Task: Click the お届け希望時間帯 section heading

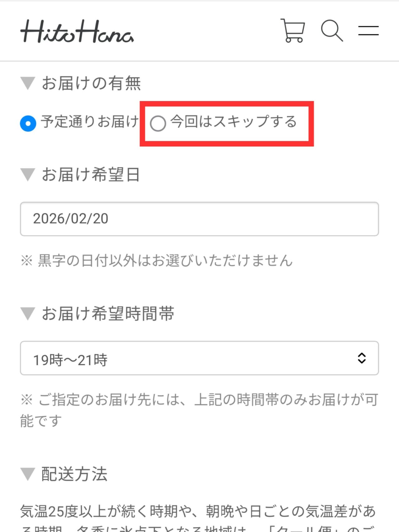Action: [x=108, y=314]
